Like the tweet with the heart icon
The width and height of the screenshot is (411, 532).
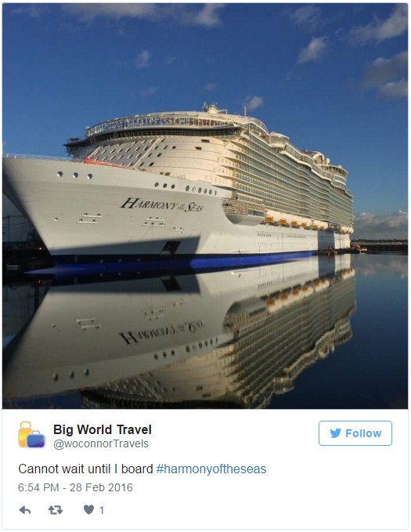(x=88, y=509)
